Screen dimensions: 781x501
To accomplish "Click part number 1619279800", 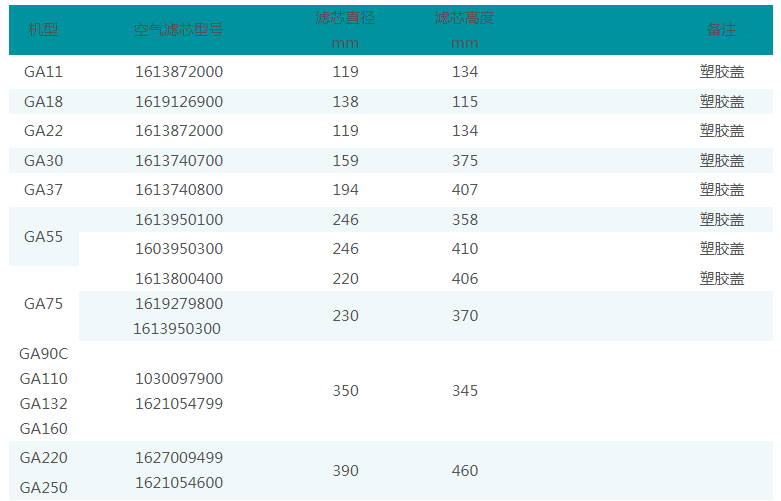I will pyautogui.click(x=179, y=304).
